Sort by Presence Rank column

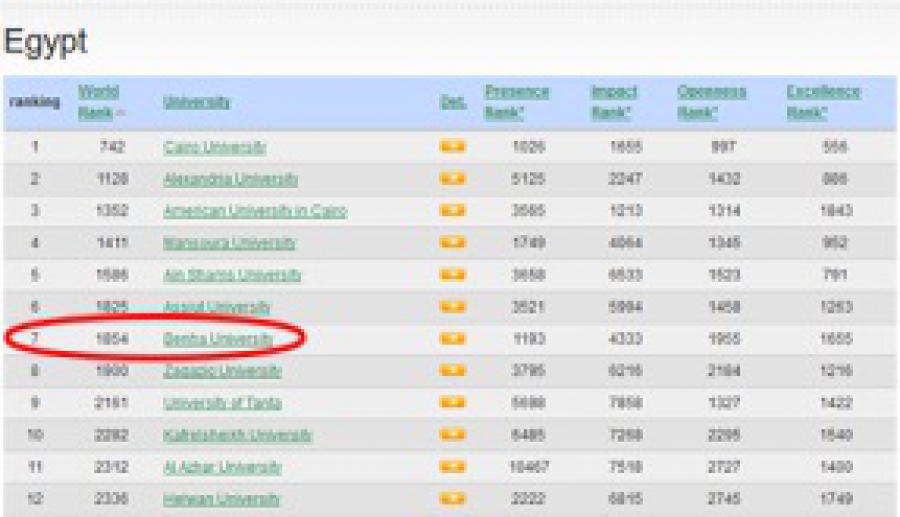[516, 102]
